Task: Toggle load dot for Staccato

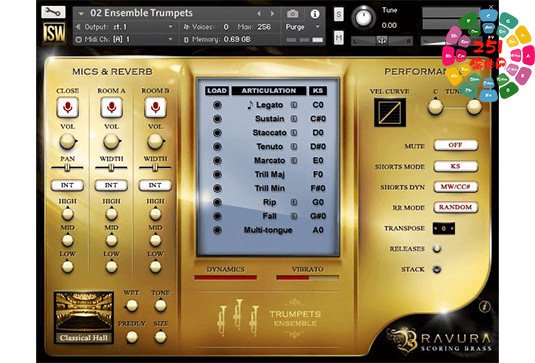Action: pos(217,133)
